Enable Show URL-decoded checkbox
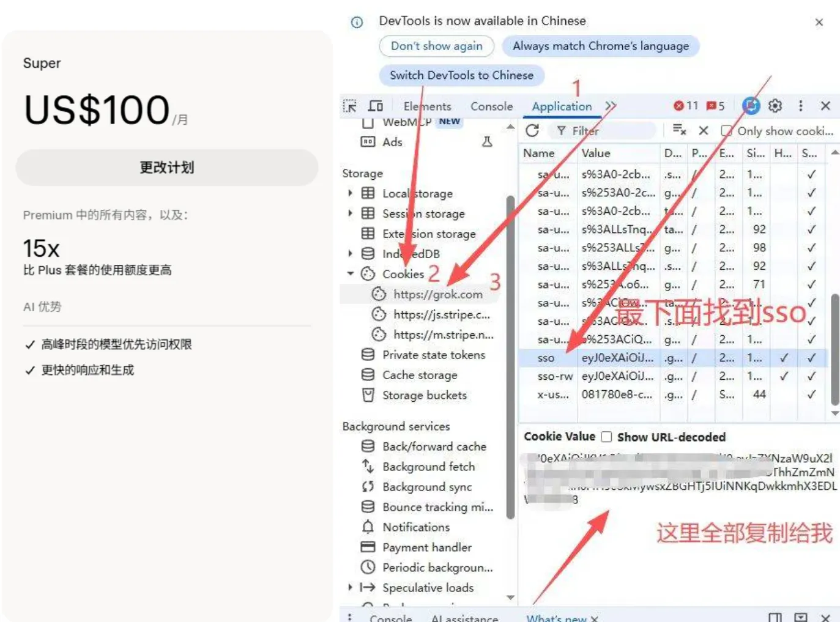Image resolution: width=840 pixels, height=622 pixels. point(606,437)
